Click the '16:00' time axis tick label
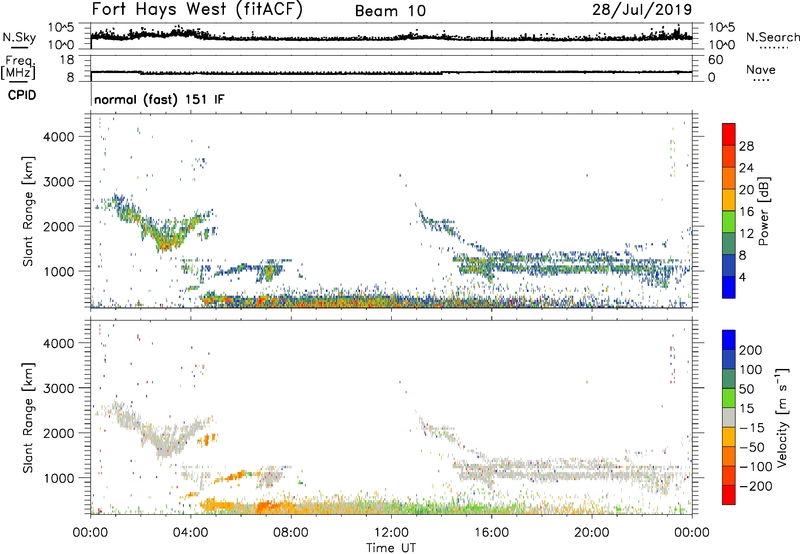Viewport: 800px width, 554px height. [491, 533]
